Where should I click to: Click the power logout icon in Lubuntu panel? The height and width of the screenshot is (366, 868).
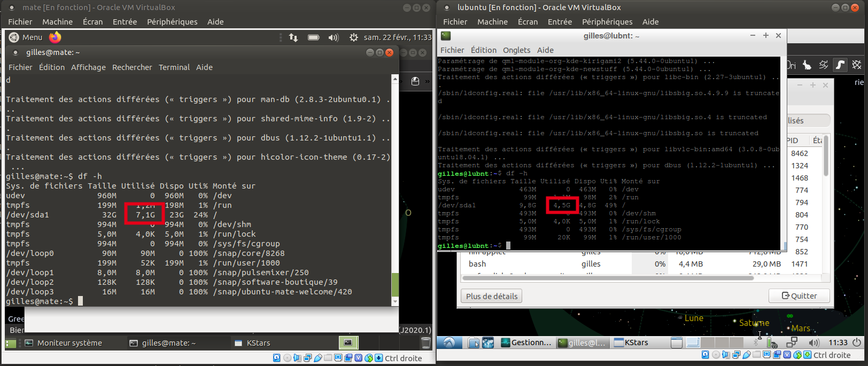pos(857,342)
